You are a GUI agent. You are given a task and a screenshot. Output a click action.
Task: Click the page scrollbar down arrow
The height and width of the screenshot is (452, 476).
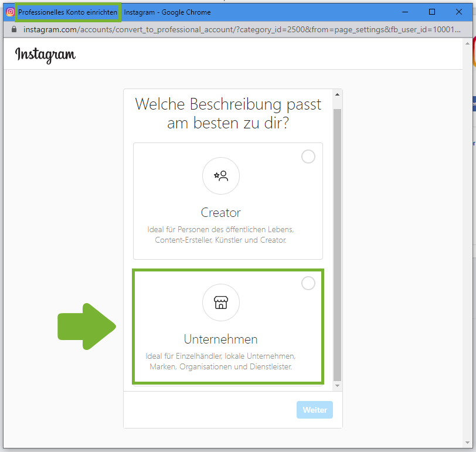coord(467,443)
